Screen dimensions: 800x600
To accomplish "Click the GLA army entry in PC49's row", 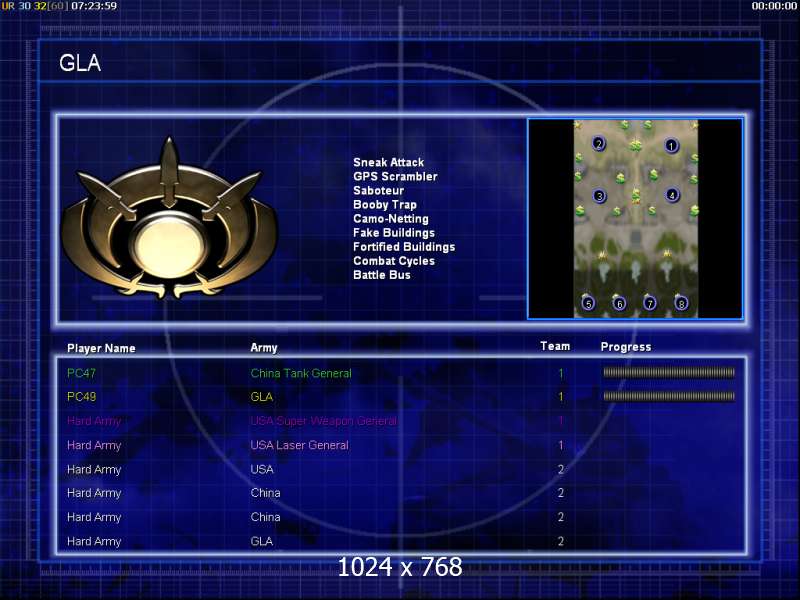I will tap(262, 396).
